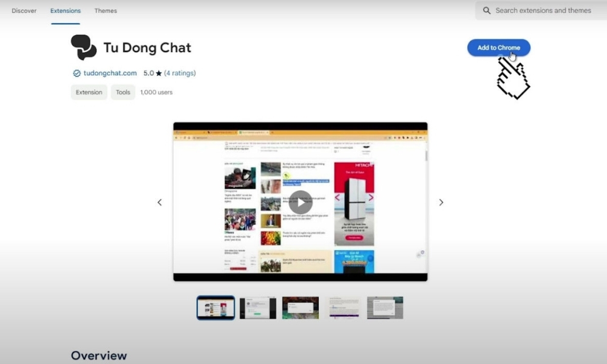Click the Extension category chip
This screenshot has height=364, width=607.
pos(89,92)
